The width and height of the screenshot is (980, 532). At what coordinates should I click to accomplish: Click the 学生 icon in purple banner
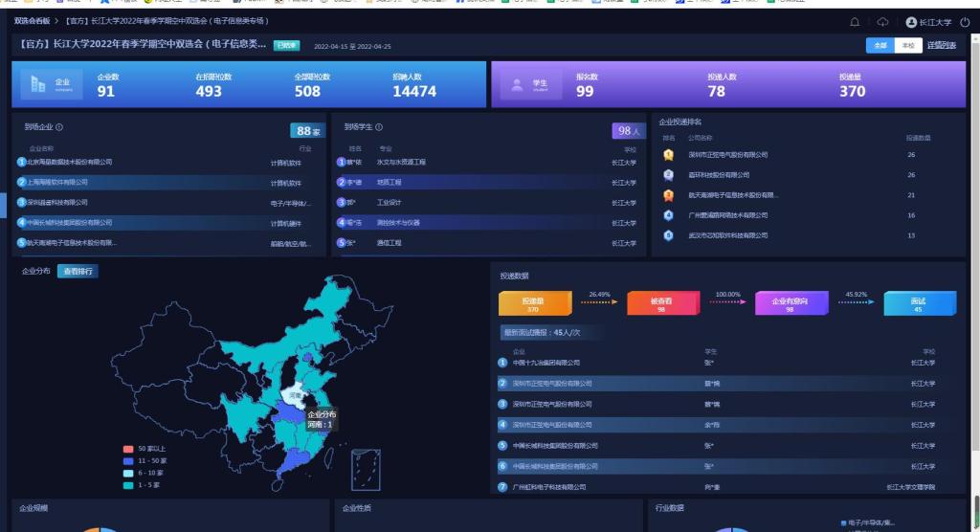pos(517,85)
